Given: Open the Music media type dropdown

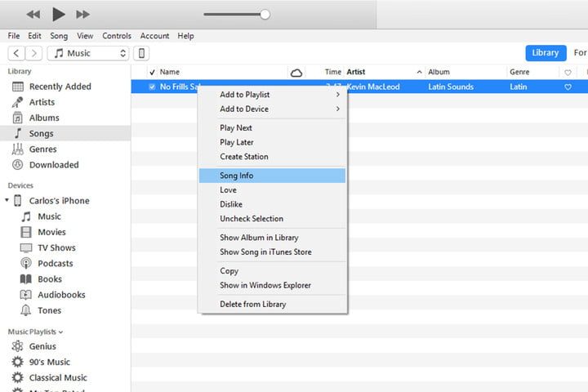Looking at the screenshot, I should pyautogui.click(x=88, y=53).
